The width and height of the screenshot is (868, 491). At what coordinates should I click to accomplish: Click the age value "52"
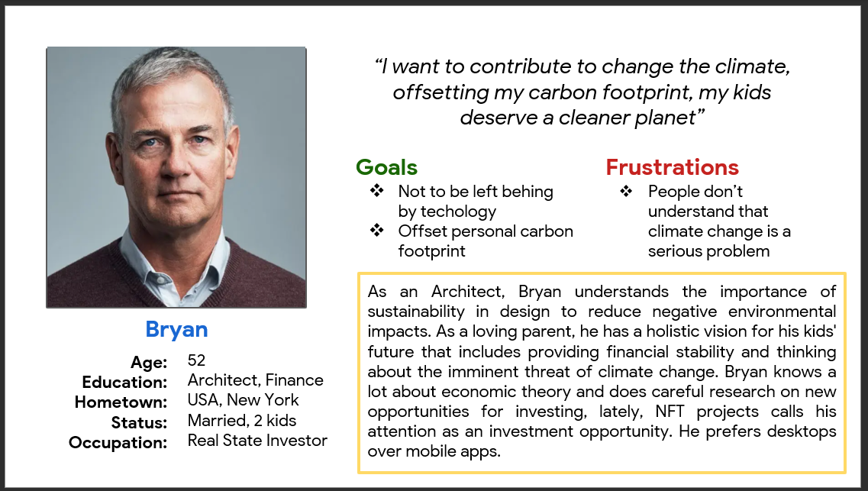[x=197, y=360]
